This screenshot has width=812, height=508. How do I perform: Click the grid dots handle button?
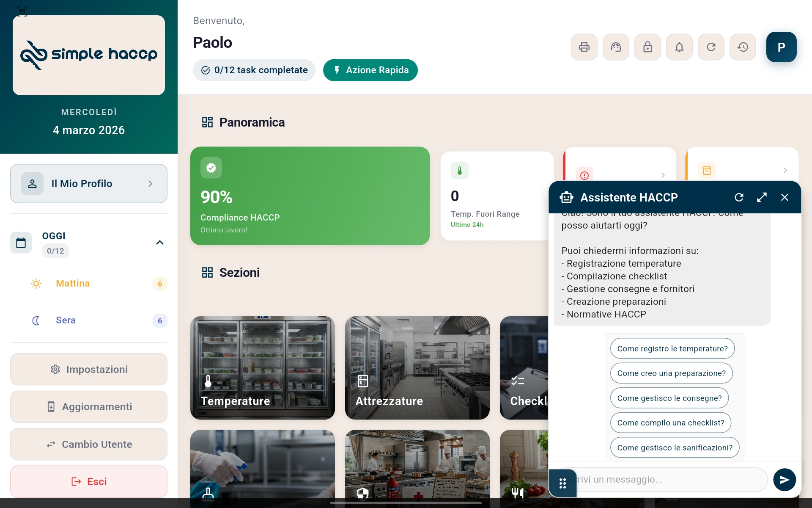pos(562,483)
